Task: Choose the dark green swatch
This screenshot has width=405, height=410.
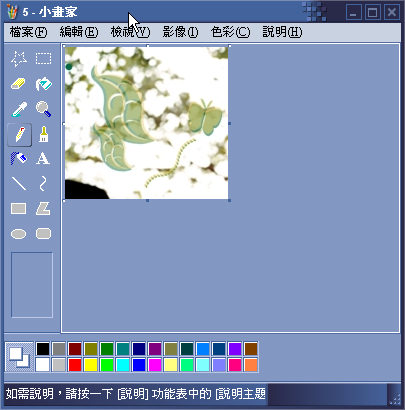Action: pos(107,349)
